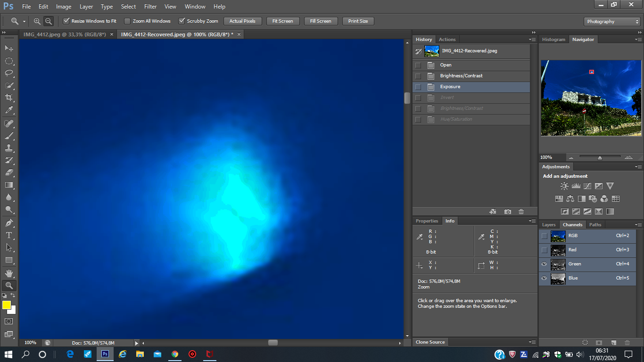
Task: Delete current state with History trash icon
Action: [521, 212]
